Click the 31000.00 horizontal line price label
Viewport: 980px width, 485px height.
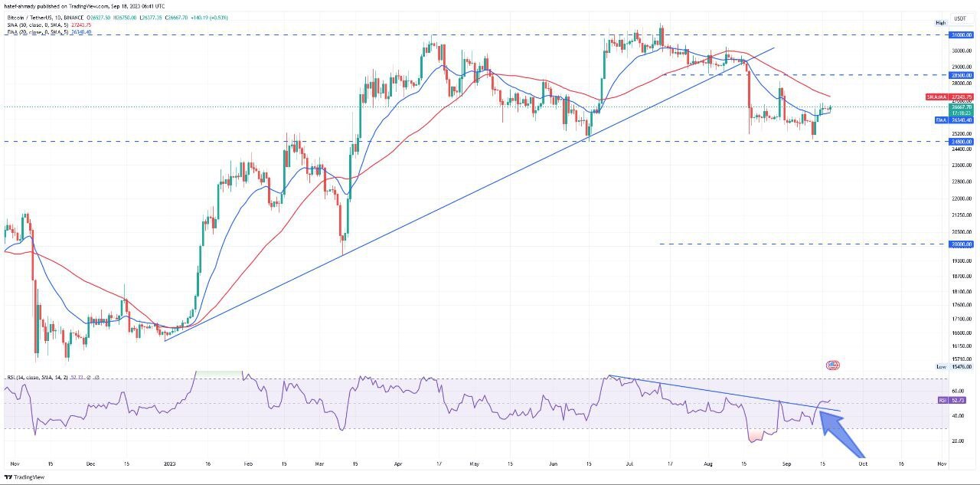coord(961,35)
